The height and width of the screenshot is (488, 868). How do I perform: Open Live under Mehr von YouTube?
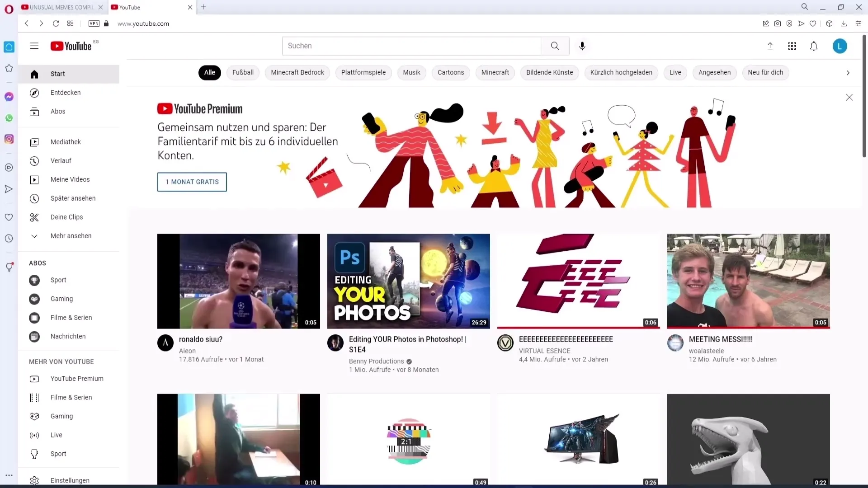tap(69, 435)
